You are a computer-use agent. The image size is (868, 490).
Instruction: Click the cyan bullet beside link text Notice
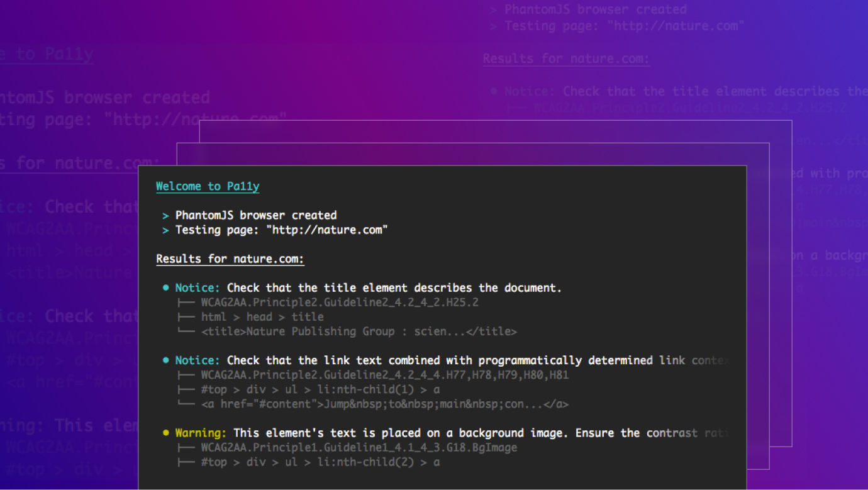tap(166, 360)
